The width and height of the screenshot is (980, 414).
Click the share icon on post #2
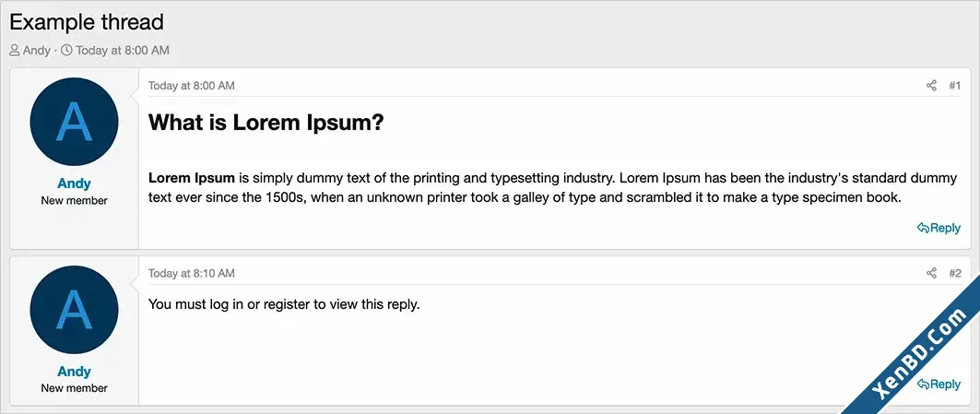tap(931, 273)
